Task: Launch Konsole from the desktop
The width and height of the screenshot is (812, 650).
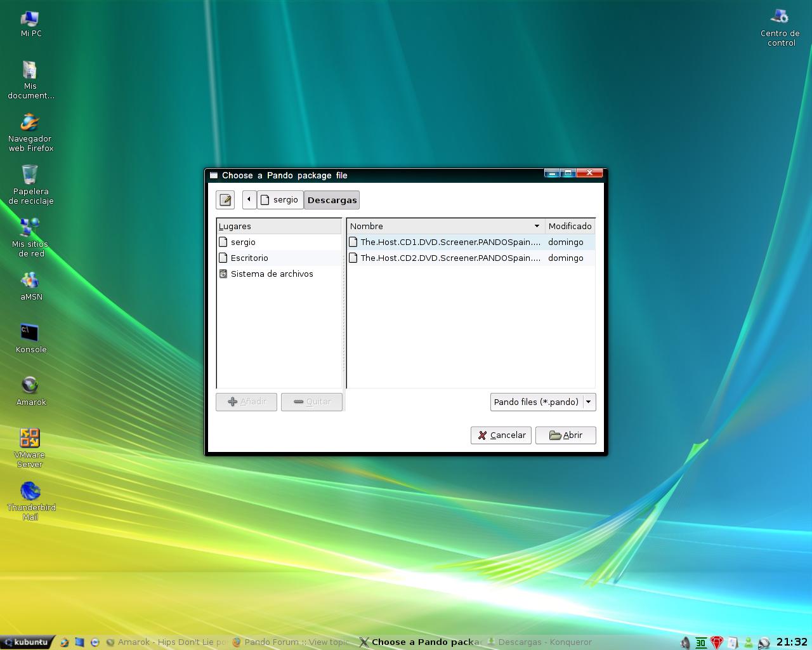Action: click(x=30, y=338)
